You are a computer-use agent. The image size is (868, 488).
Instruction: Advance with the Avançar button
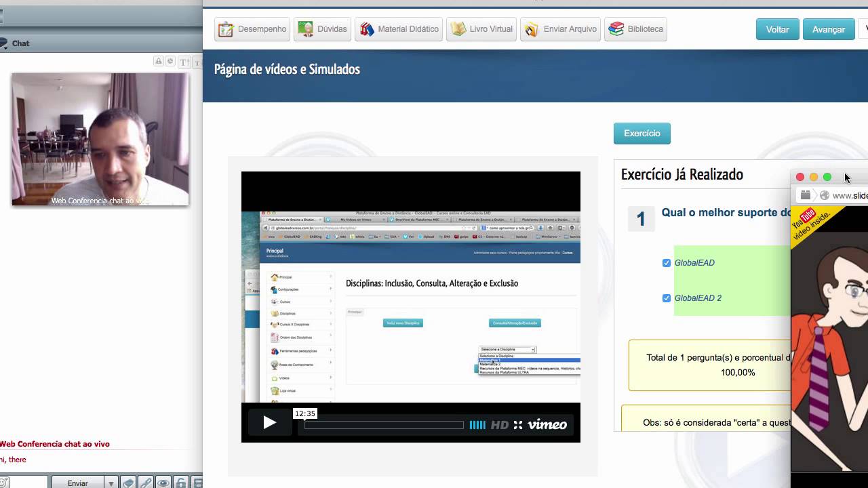(x=829, y=29)
